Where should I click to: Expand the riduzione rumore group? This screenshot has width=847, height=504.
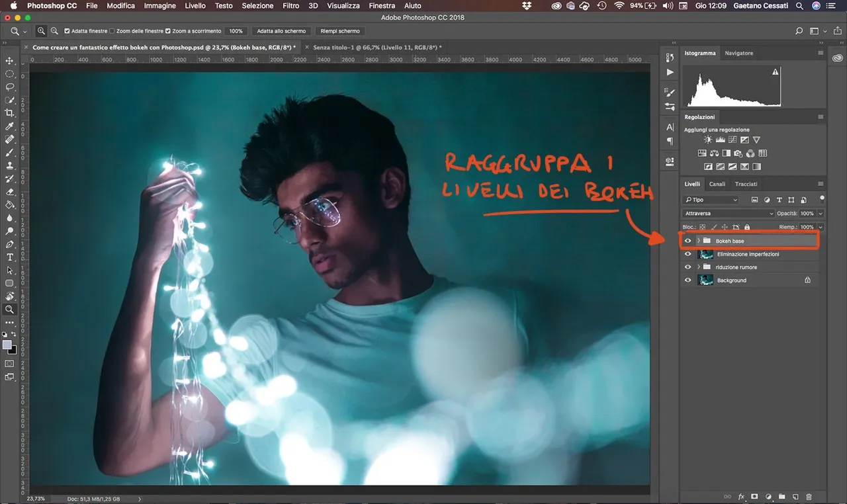coord(698,267)
